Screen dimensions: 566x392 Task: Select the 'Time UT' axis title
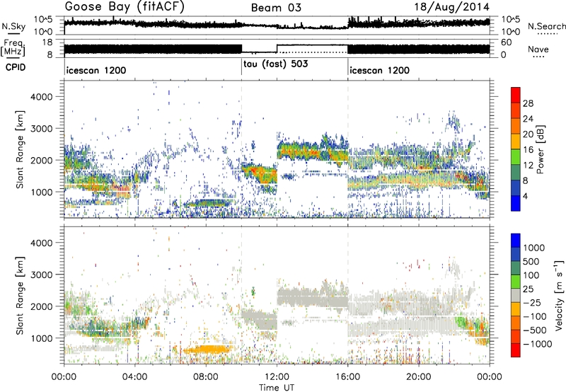pyautogui.click(x=277, y=387)
